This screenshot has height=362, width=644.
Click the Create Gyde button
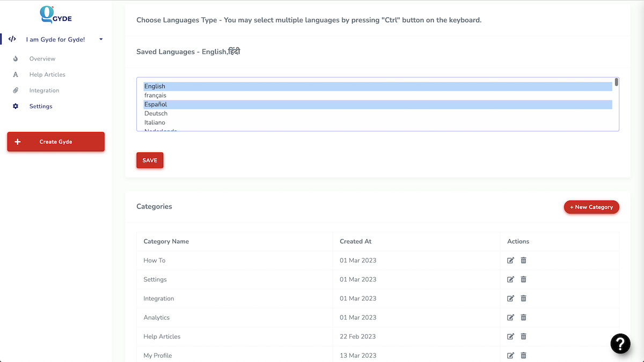56,142
